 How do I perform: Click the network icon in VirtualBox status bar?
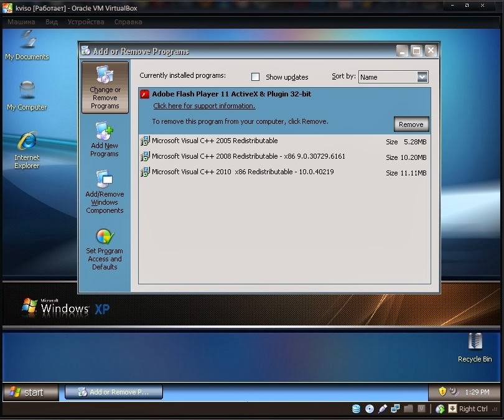(396, 408)
